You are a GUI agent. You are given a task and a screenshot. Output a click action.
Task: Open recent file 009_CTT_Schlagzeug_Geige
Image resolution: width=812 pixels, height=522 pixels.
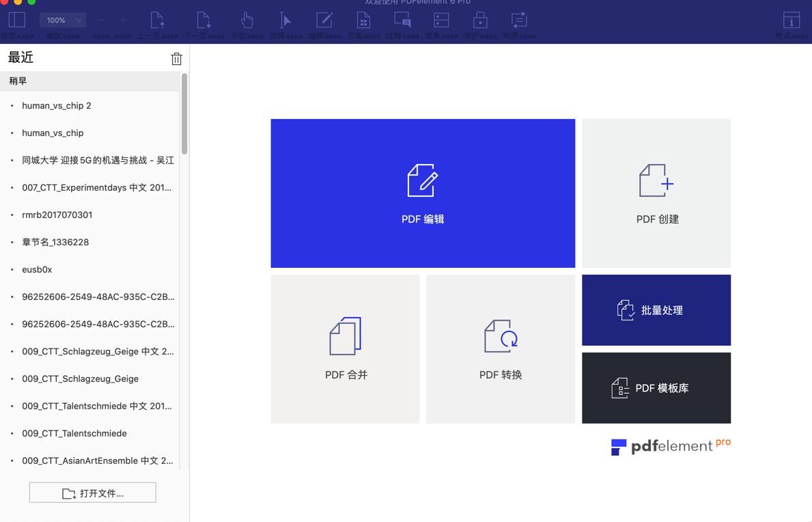[x=89, y=379]
